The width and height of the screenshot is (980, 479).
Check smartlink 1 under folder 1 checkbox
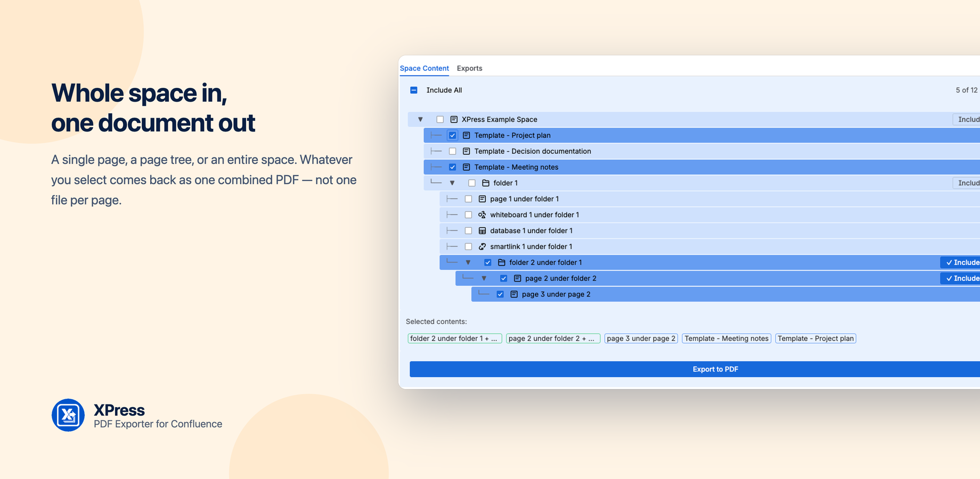point(469,246)
